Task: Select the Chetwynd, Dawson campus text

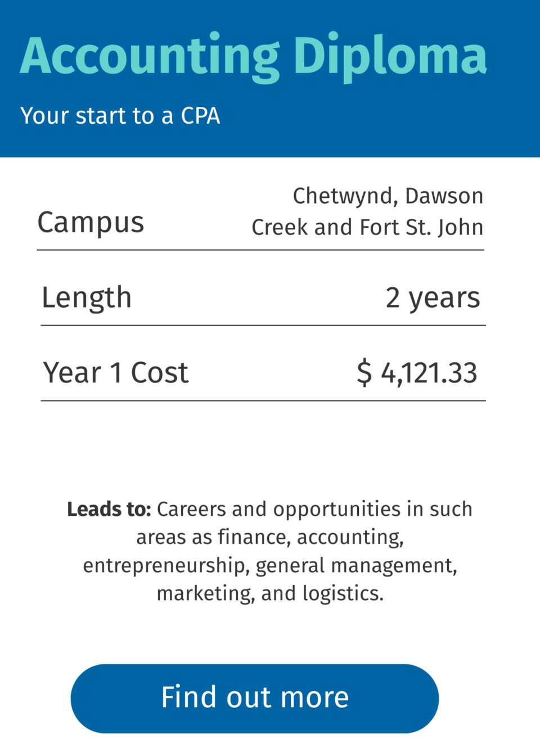Action: 388,196
